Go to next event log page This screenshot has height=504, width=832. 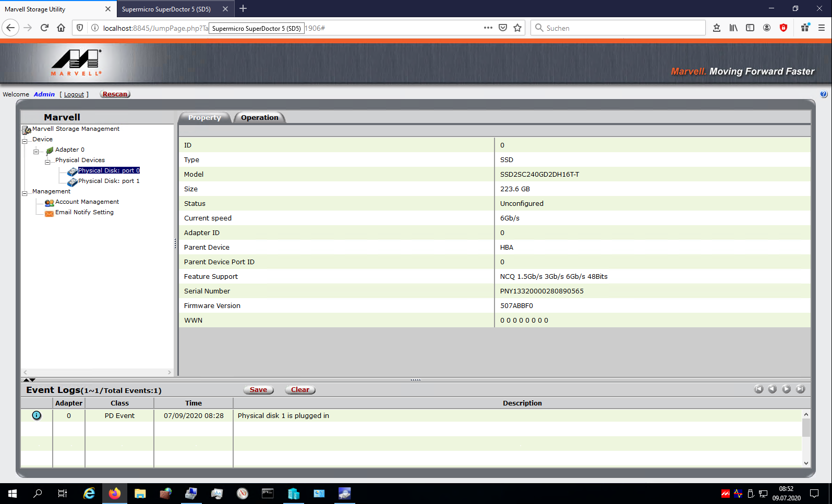[787, 389]
